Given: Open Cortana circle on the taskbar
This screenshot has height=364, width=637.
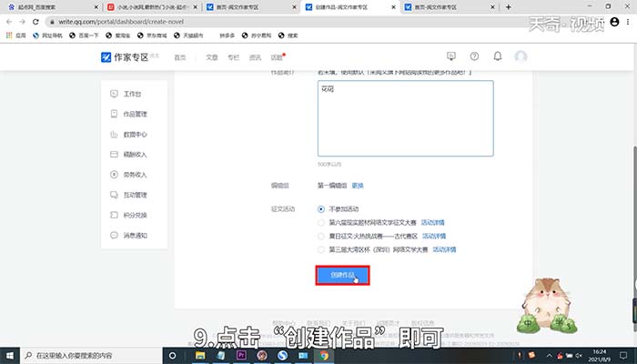Looking at the screenshot, I should [172, 356].
